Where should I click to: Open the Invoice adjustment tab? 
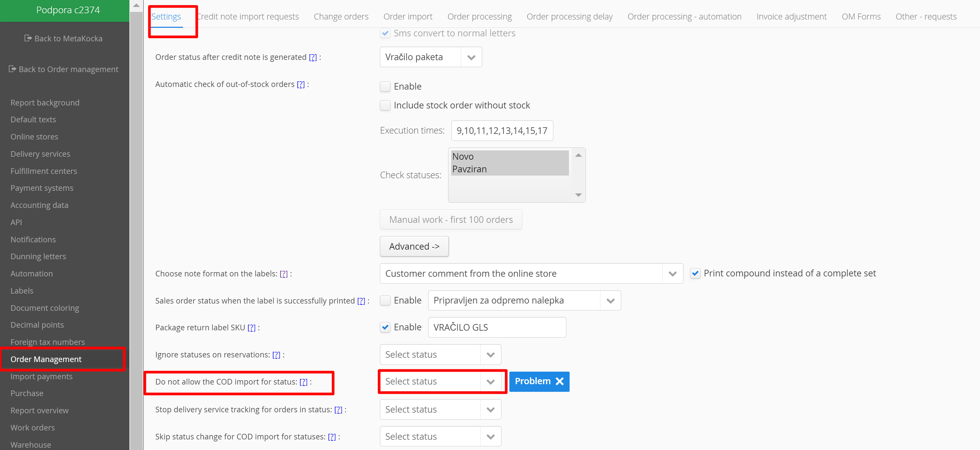click(x=791, y=17)
